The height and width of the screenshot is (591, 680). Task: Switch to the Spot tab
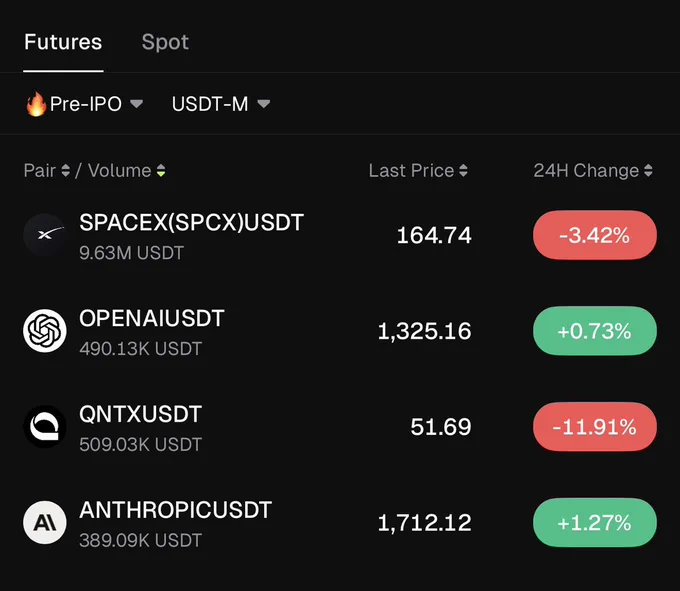pos(165,42)
